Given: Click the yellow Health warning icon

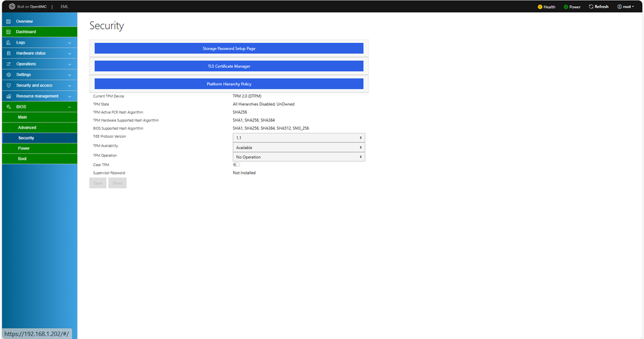Looking at the screenshot, I should pos(540,7).
